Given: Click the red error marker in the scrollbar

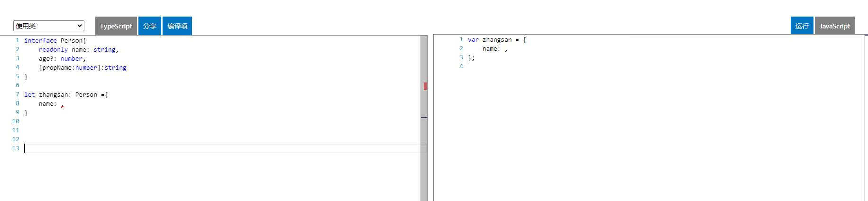Looking at the screenshot, I should (425, 86).
